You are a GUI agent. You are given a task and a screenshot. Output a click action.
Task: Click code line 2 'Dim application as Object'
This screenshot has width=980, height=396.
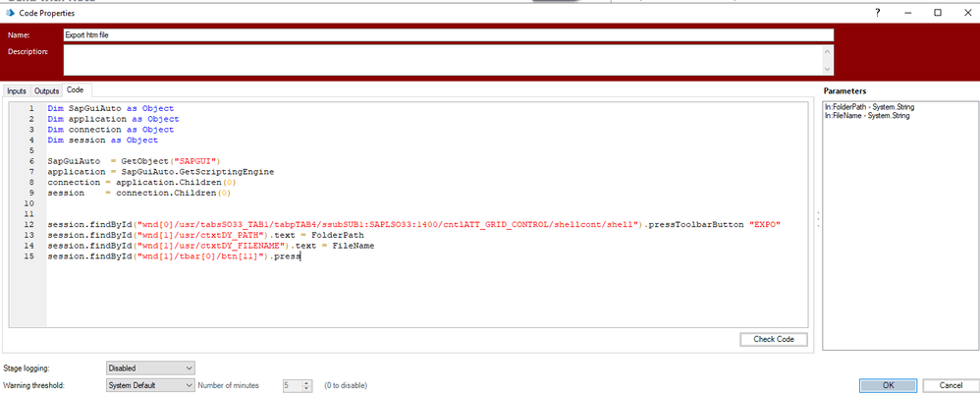(113, 119)
